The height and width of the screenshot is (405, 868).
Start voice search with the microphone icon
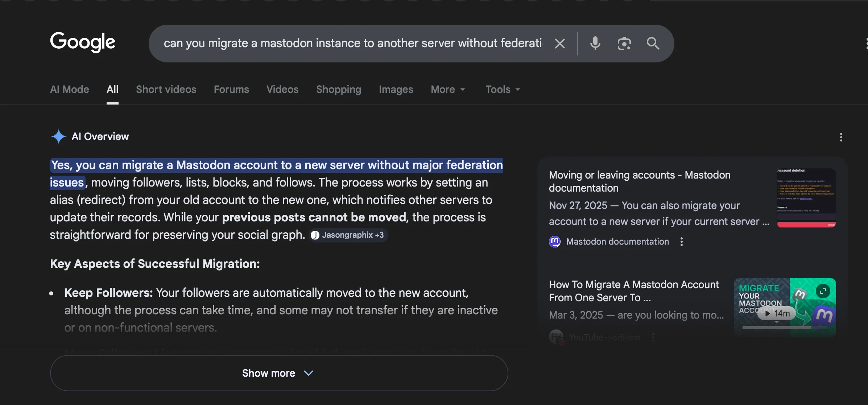pos(595,43)
